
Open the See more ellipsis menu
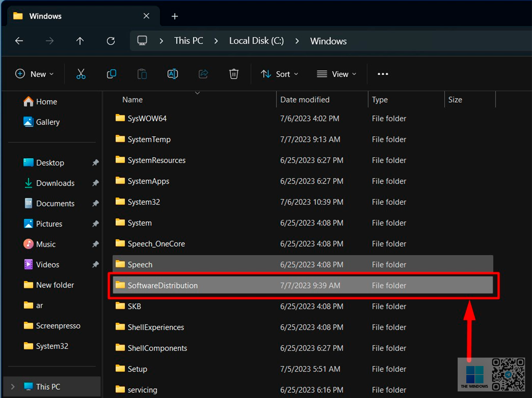[x=383, y=74]
